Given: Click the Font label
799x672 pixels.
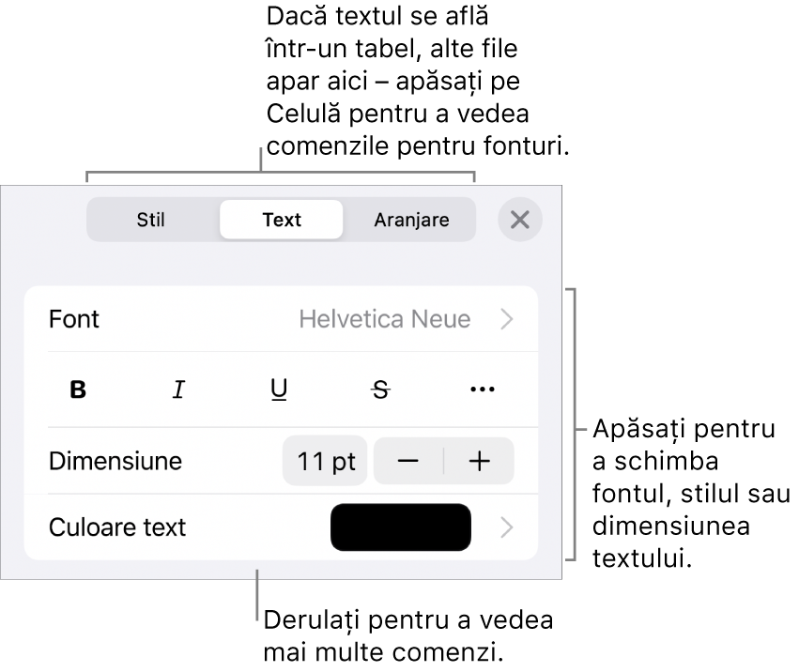Looking at the screenshot, I should pyautogui.click(x=73, y=319).
